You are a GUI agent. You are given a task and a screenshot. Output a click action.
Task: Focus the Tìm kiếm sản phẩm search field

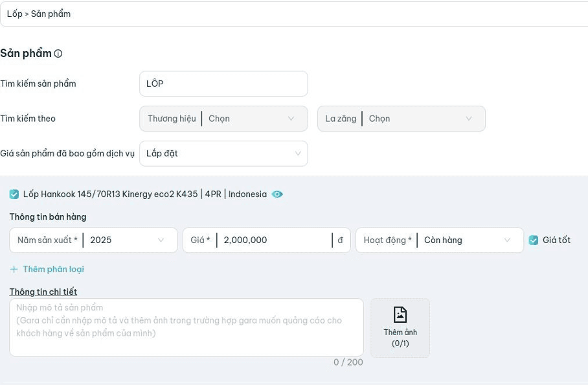223,84
